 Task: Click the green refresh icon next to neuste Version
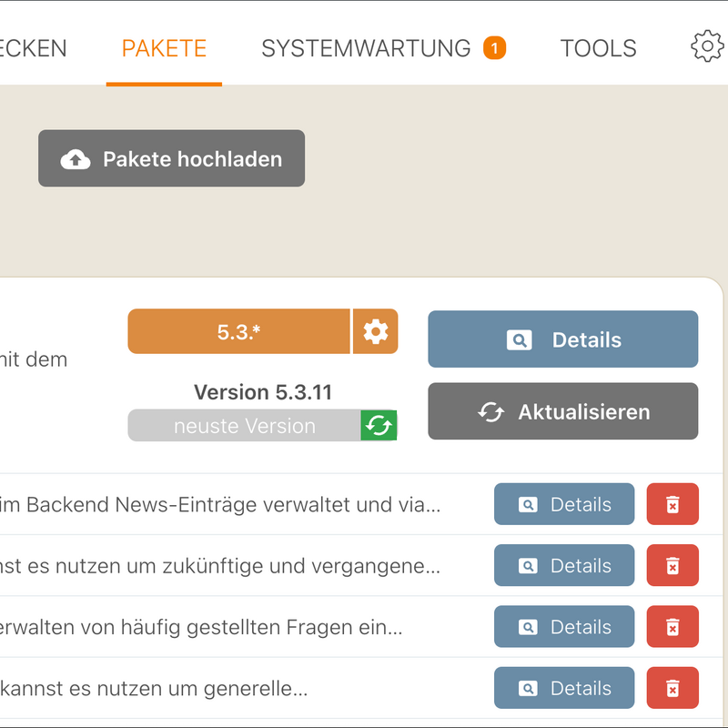379,425
